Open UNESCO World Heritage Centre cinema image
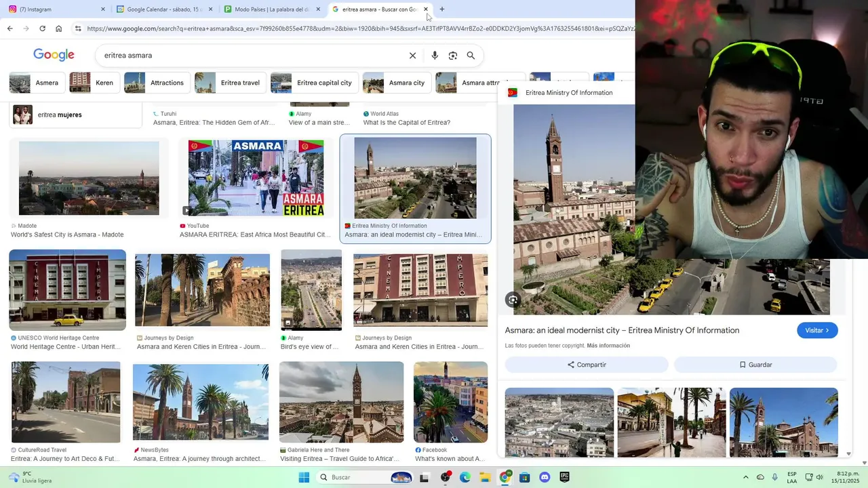This screenshot has height=488, width=868. click(x=67, y=290)
